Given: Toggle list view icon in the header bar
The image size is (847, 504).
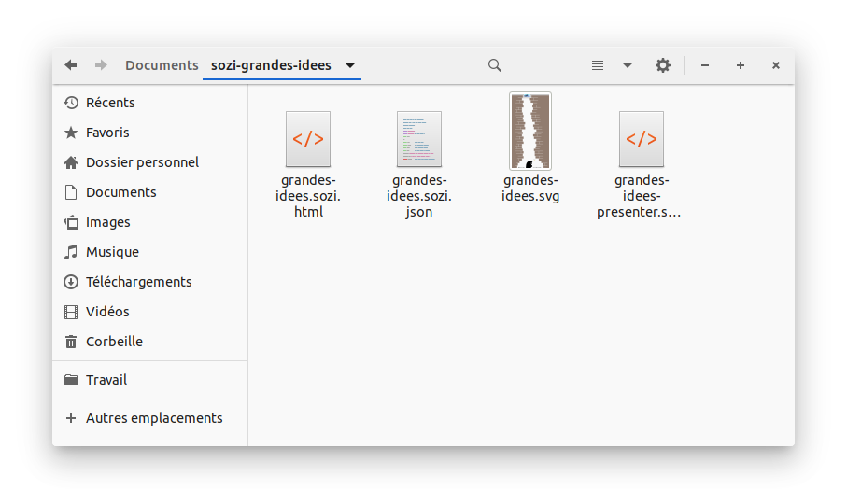Looking at the screenshot, I should (598, 65).
